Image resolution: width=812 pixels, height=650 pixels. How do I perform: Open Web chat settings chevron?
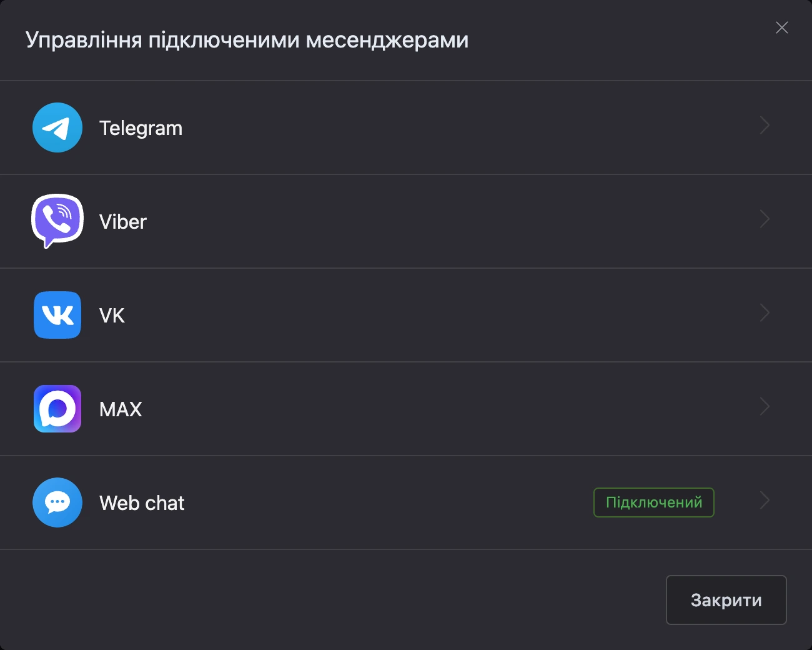(765, 501)
